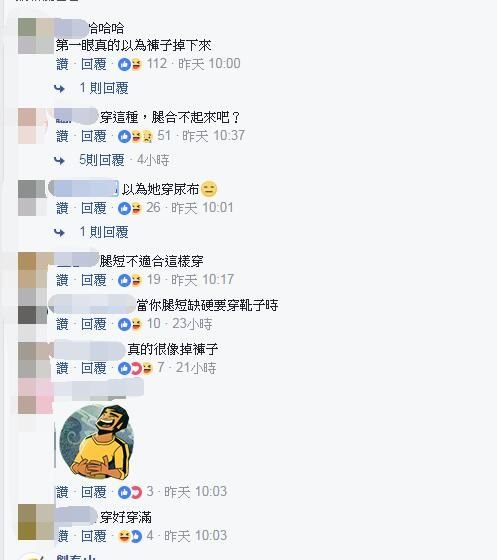The image size is (497, 560).
Task: Expand the 5則回覆 reply thread
Action: click(102, 160)
